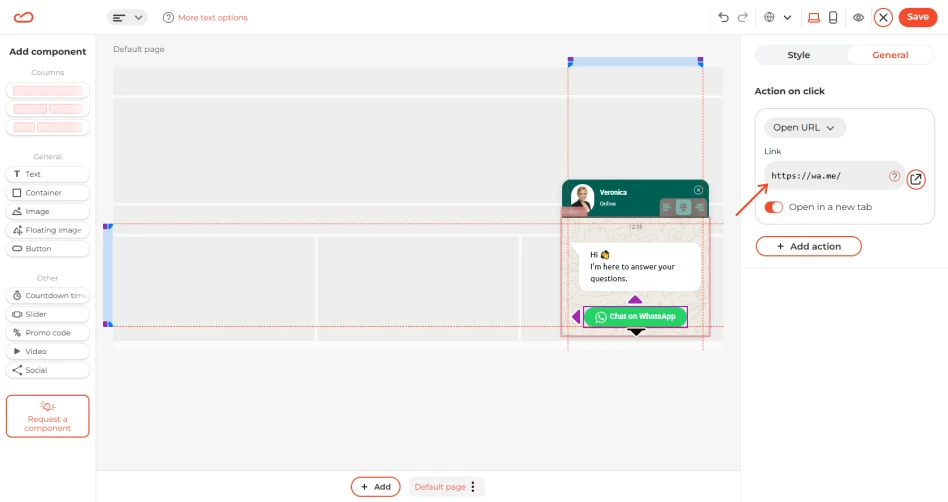Click the Chat on WhatsApp button
Image resolution: width=948 pixels, height=502 pixels.
pos(635,316)
